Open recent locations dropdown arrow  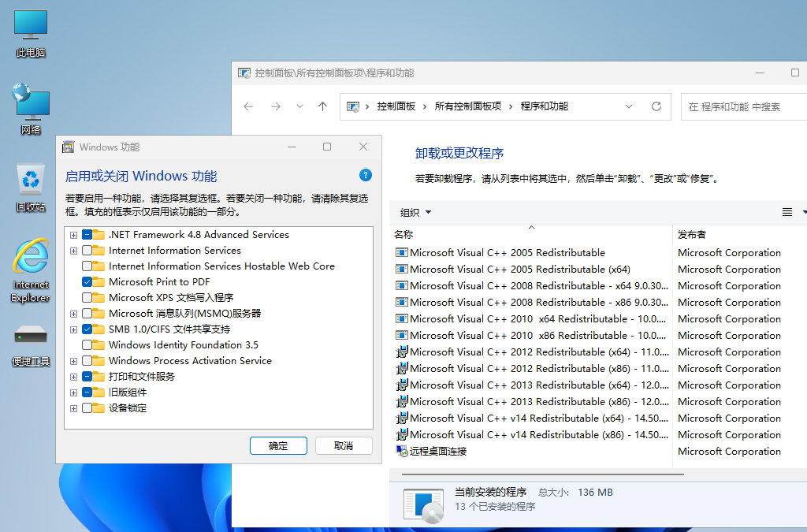coord(299,106)
